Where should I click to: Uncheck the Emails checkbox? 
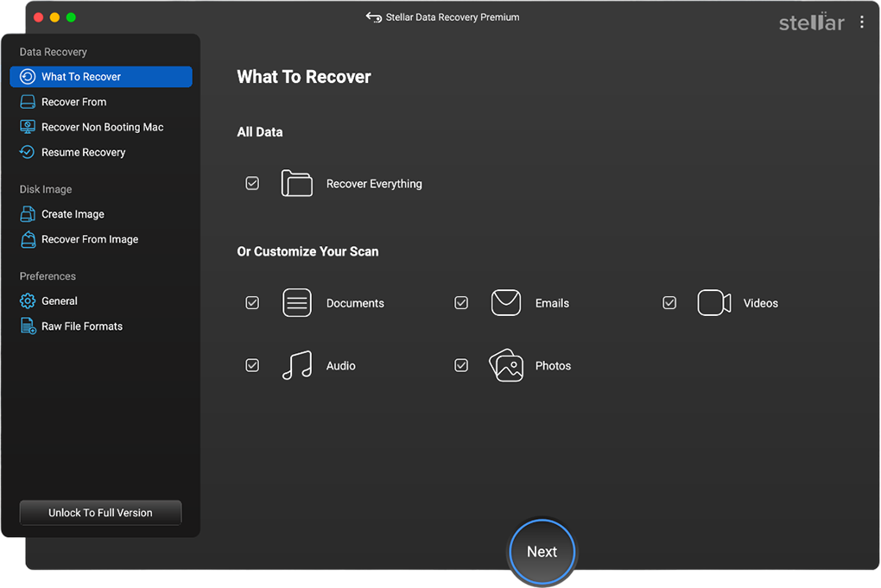(x=461, y=303)
